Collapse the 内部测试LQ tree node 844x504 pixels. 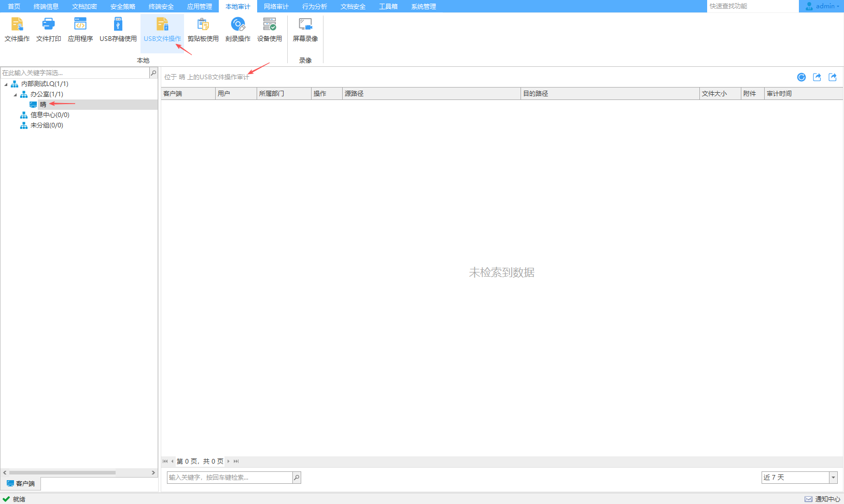click(6, 84)
